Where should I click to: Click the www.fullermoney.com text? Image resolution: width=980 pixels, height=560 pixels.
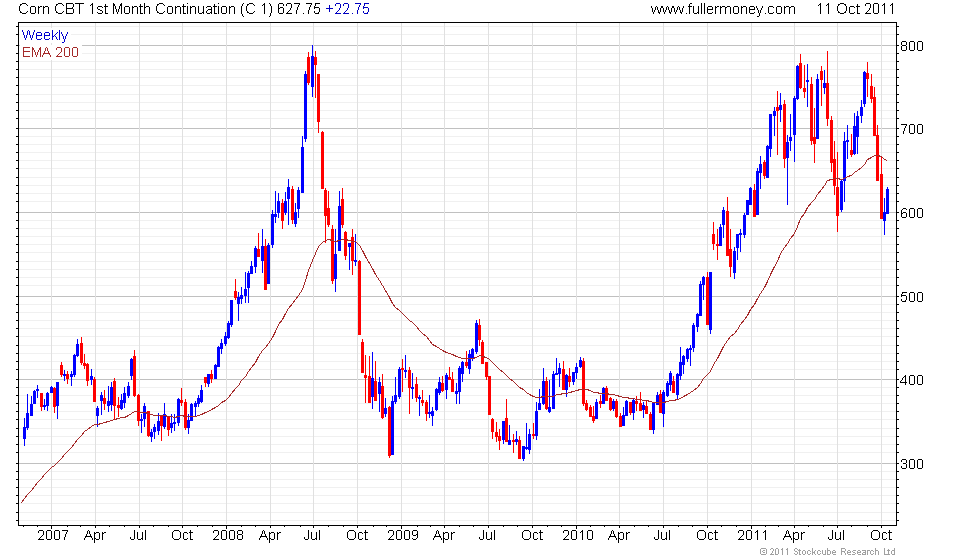coord(722,9)
